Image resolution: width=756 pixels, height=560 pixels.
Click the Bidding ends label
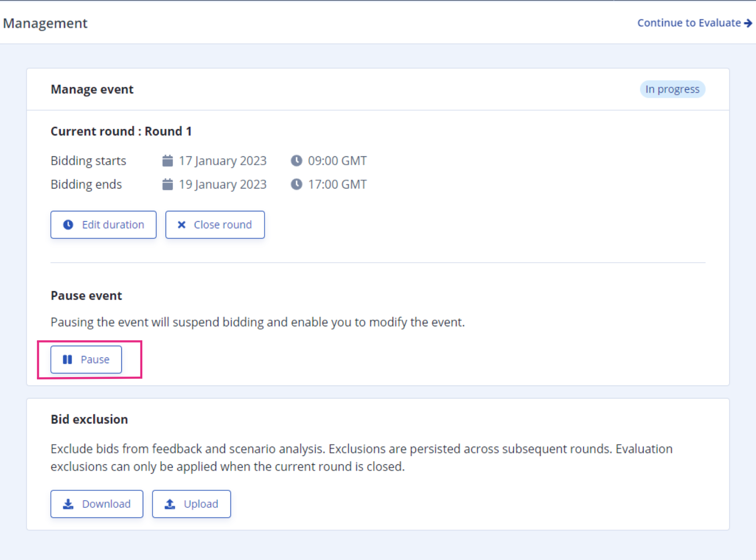[86, 184]
